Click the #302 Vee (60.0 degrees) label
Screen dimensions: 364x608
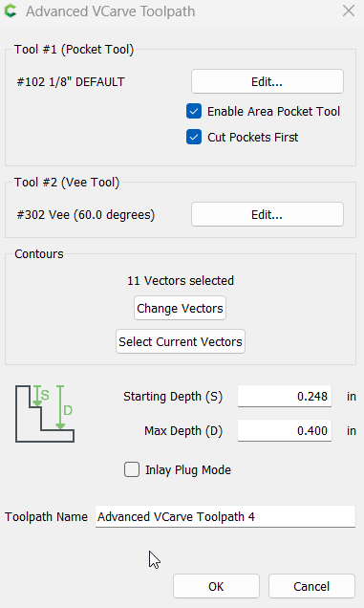[x=86, y=214]
